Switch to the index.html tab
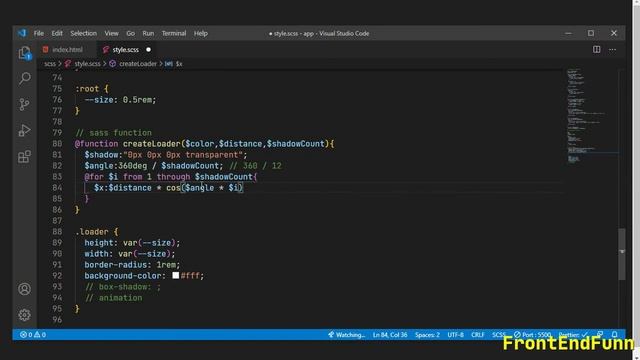 pyautogui.click(x=67, y=50)
